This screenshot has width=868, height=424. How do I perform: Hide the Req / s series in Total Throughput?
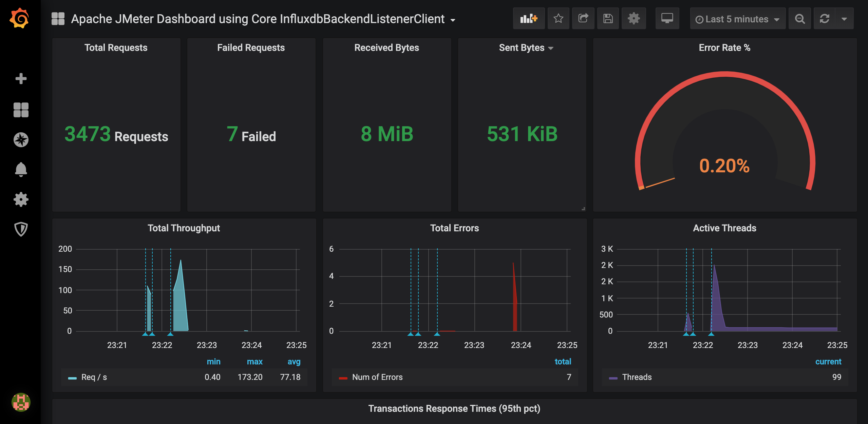point(94,377)
